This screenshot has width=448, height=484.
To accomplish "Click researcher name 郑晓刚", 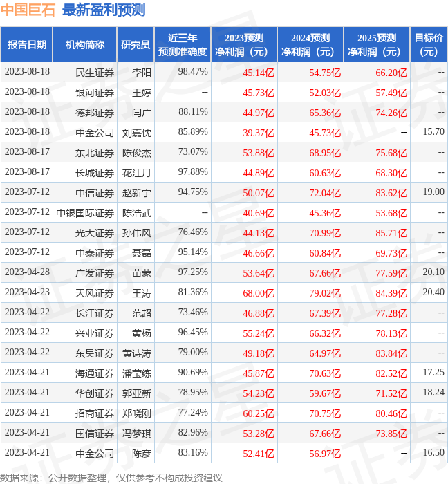I will click(x=137, y=413).
